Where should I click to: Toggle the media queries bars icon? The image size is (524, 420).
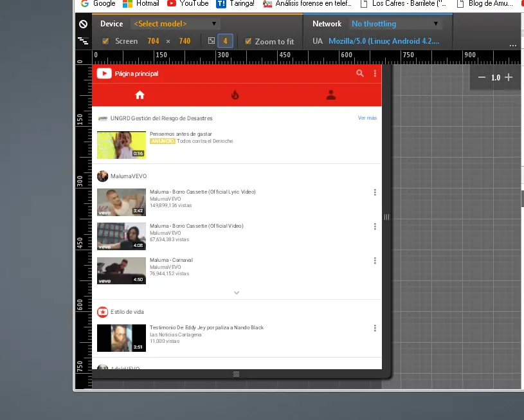point(83,41)
